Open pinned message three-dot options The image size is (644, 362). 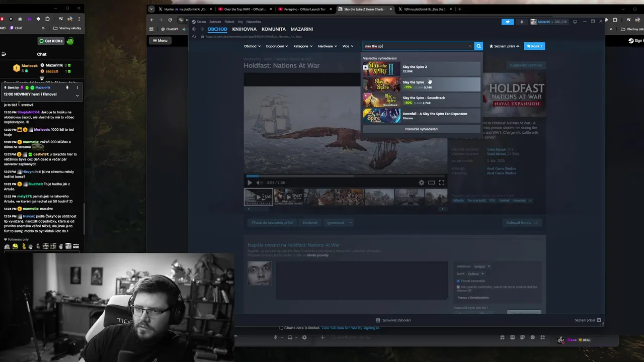(77, 87)
